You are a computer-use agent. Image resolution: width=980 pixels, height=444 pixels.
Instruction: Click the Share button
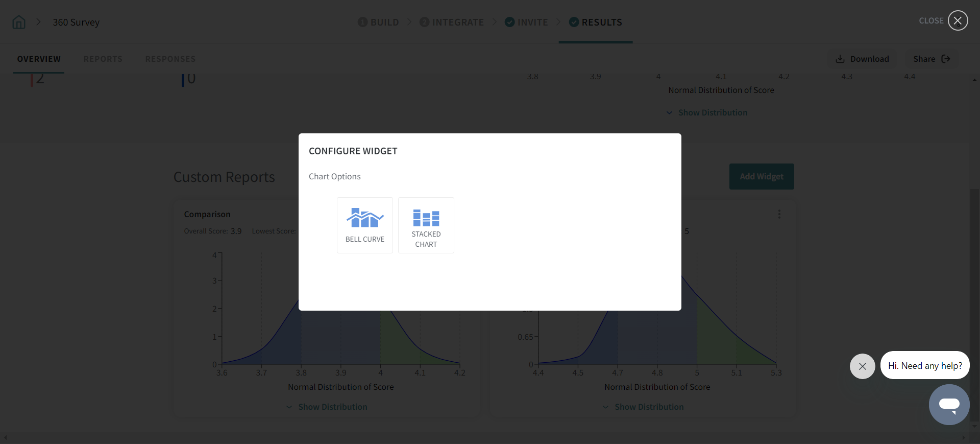931,59
